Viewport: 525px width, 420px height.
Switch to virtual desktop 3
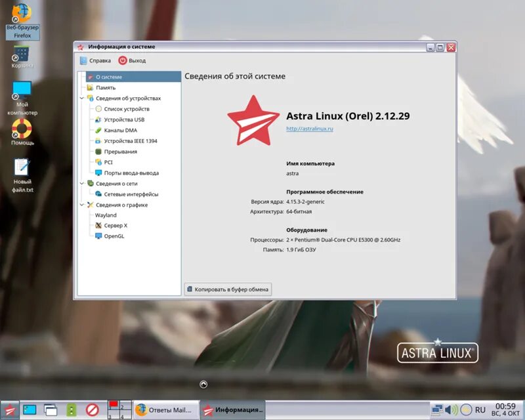coord(114,415)
